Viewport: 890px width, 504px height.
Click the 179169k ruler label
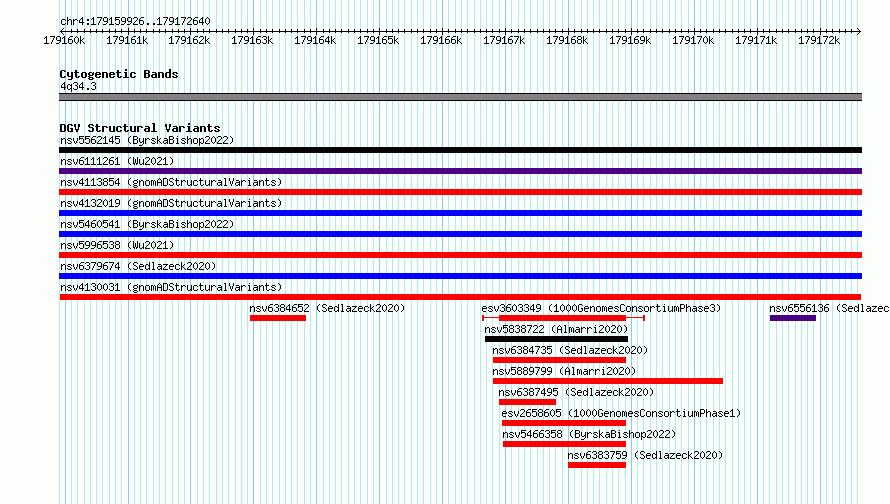click(630, 40)
